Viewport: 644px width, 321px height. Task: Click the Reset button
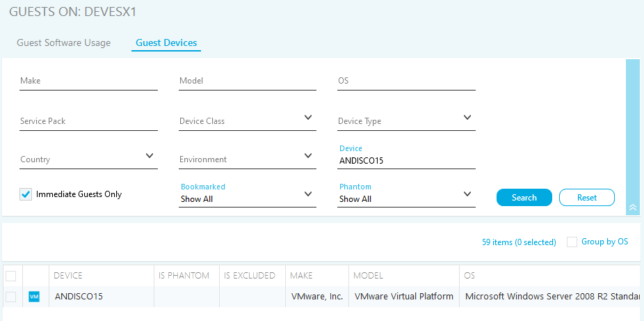586,198
